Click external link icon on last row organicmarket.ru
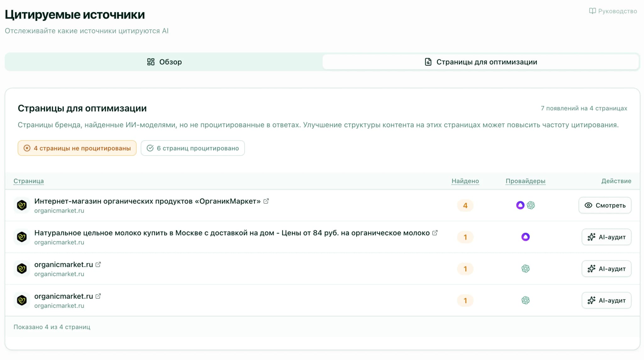 98,296
